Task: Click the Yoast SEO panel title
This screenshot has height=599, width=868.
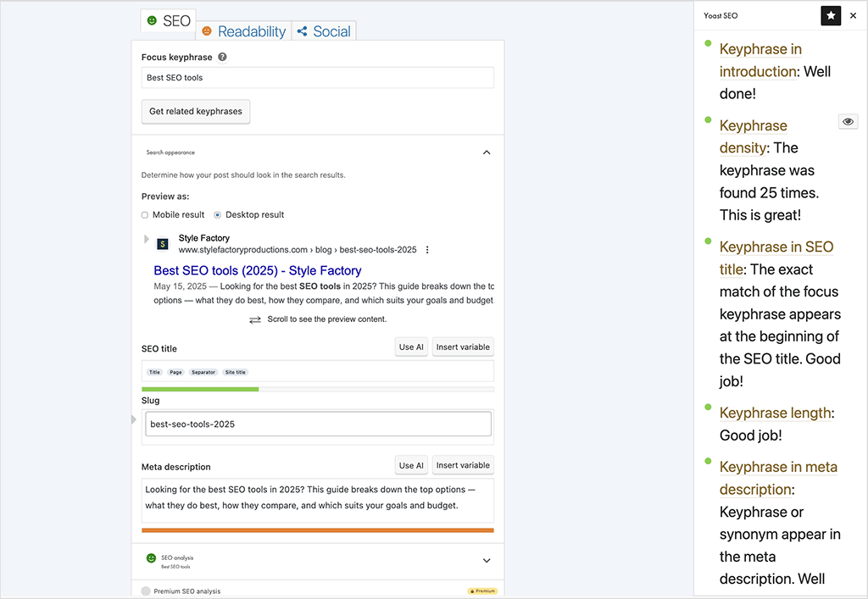Action: coord(721,16)
